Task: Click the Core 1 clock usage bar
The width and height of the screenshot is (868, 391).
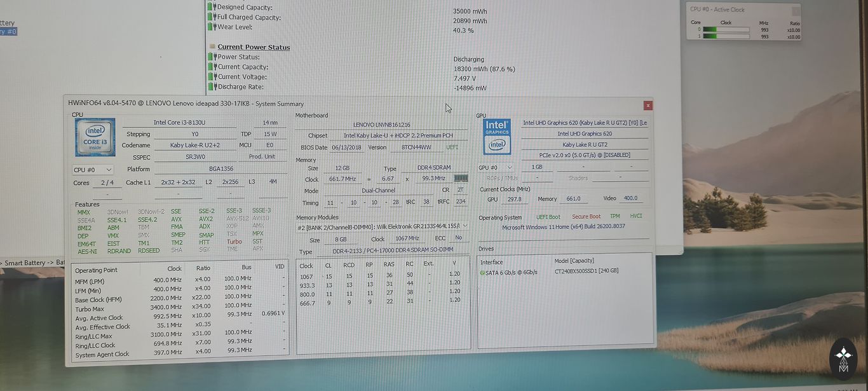Action: [726, 37]
